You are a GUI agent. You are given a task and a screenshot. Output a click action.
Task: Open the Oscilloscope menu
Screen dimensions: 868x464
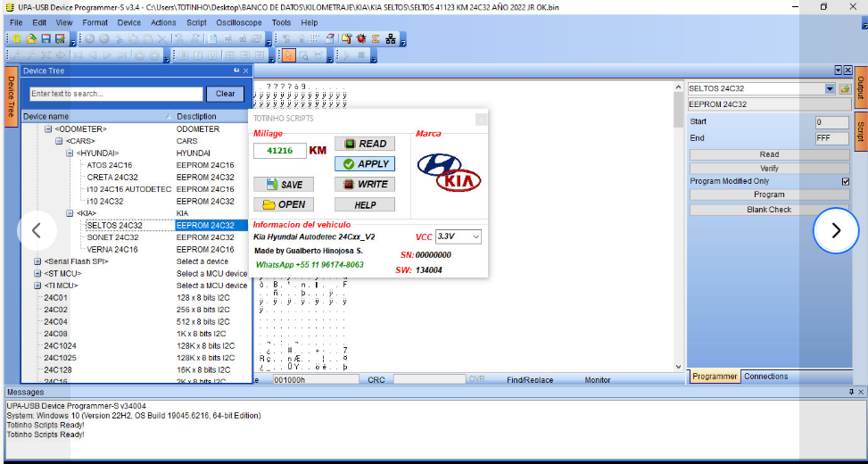[238, 22]
